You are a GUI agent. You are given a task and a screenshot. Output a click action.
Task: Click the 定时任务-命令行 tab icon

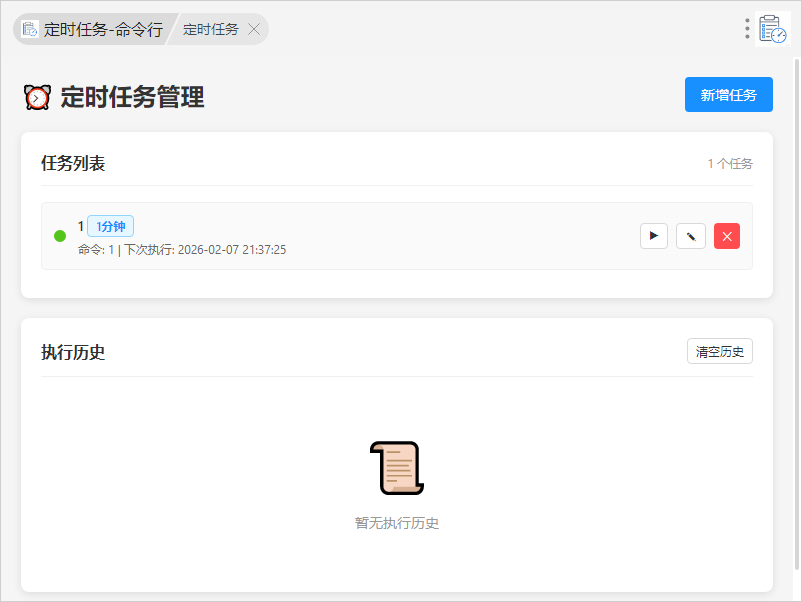point(30,29)
